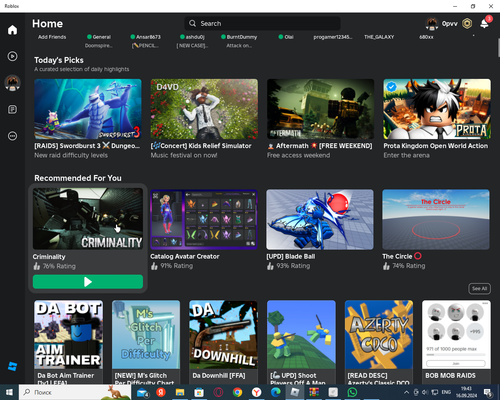Click the 'Free access weekend' subtitle
This screenshot has width=500, height=400.
[x=298, y=155]
